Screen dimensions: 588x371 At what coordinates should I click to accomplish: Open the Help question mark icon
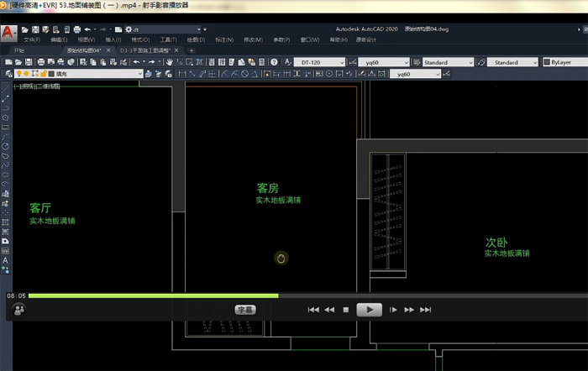[274, 62]
